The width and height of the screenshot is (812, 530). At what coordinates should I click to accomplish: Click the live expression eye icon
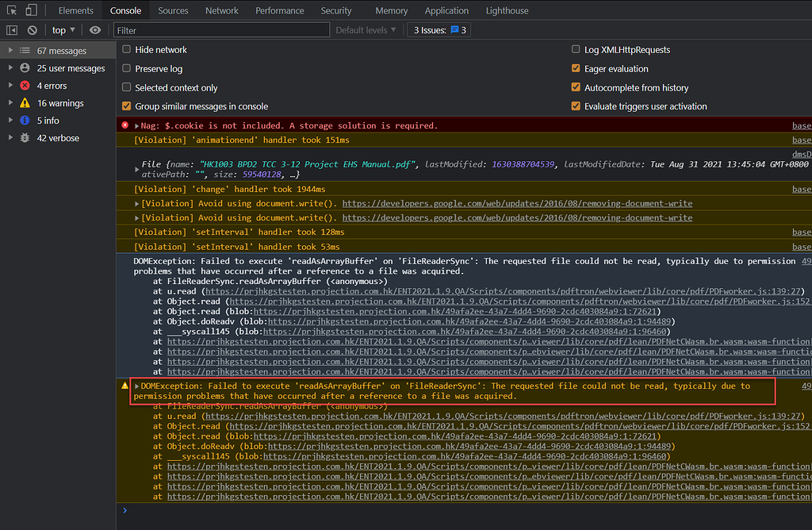tap(95, 30)
